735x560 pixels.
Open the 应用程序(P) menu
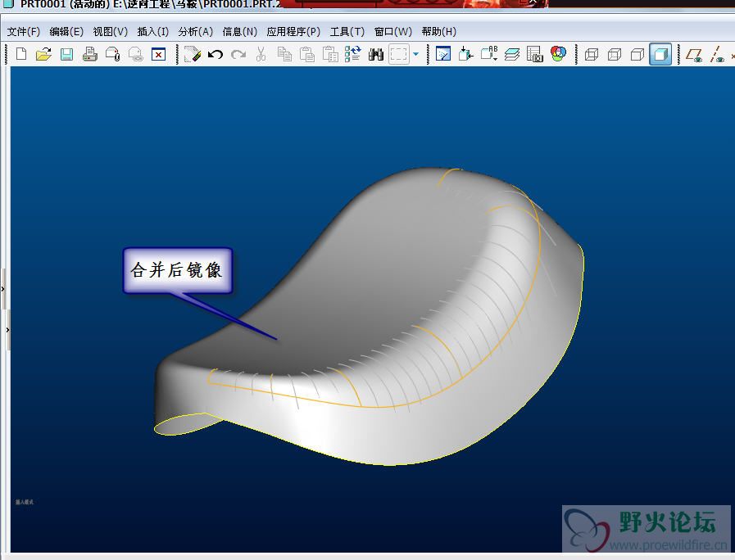coord(293,32)
